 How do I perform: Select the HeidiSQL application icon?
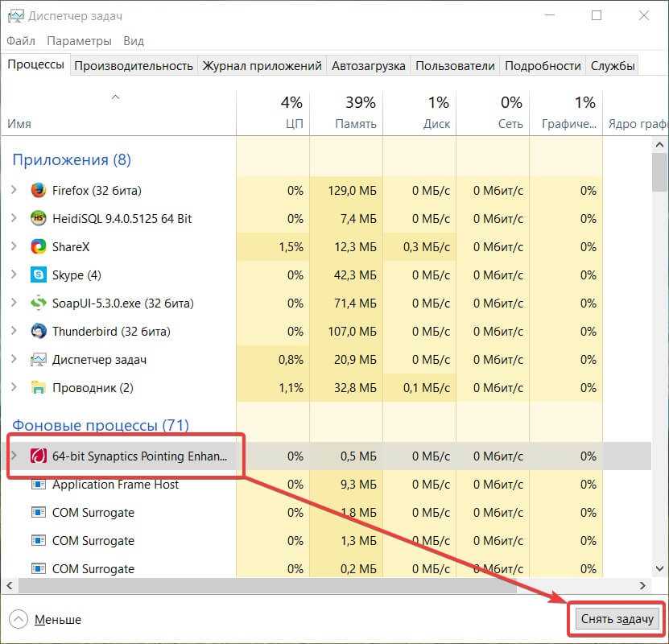click(x=39, y=219)
